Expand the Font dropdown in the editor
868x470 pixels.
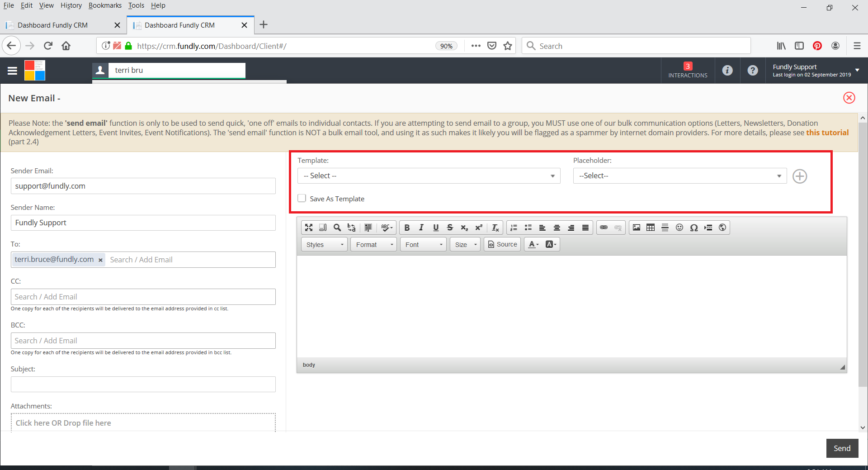coord(423,245)
